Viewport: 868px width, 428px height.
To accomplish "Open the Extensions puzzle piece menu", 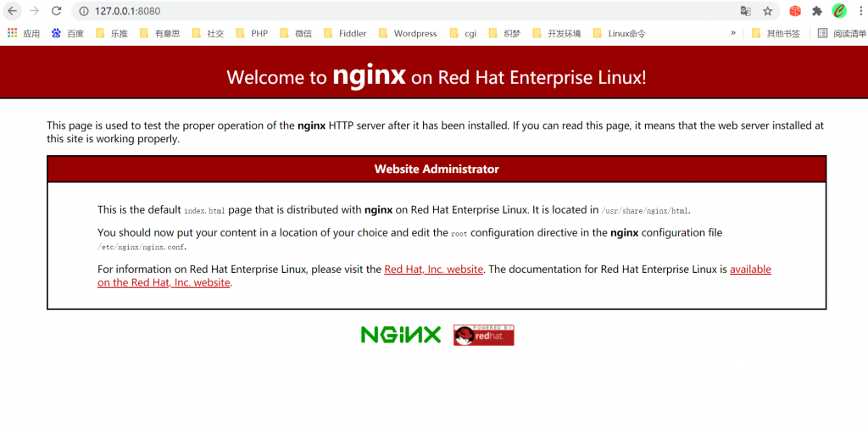I will click(817, 10).
